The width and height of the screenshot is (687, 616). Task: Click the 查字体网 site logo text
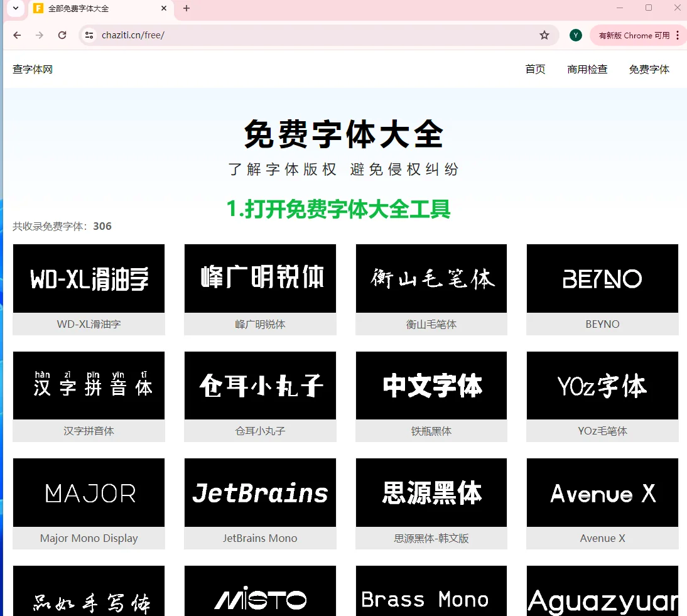coord(31,69)
